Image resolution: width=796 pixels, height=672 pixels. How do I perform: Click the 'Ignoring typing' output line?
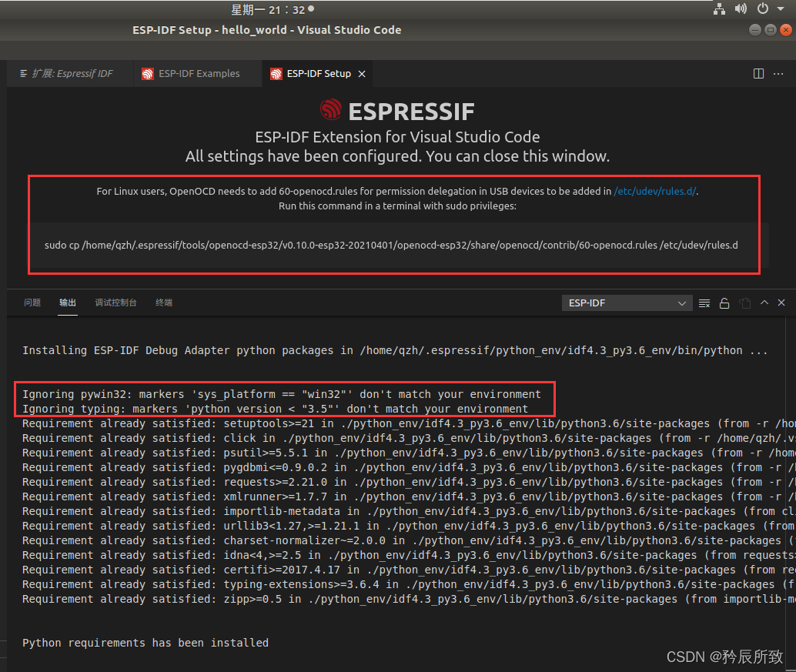pos(275,409)
